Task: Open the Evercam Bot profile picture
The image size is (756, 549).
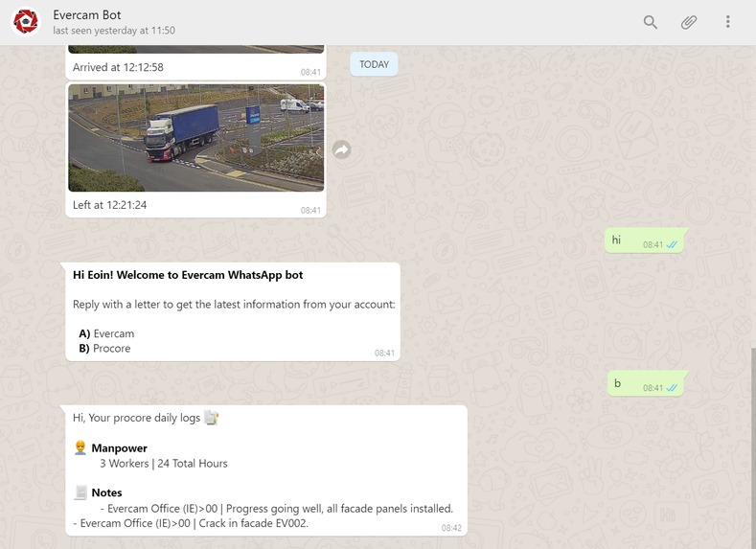Action: pyautogui.click(x=26, y=22)
